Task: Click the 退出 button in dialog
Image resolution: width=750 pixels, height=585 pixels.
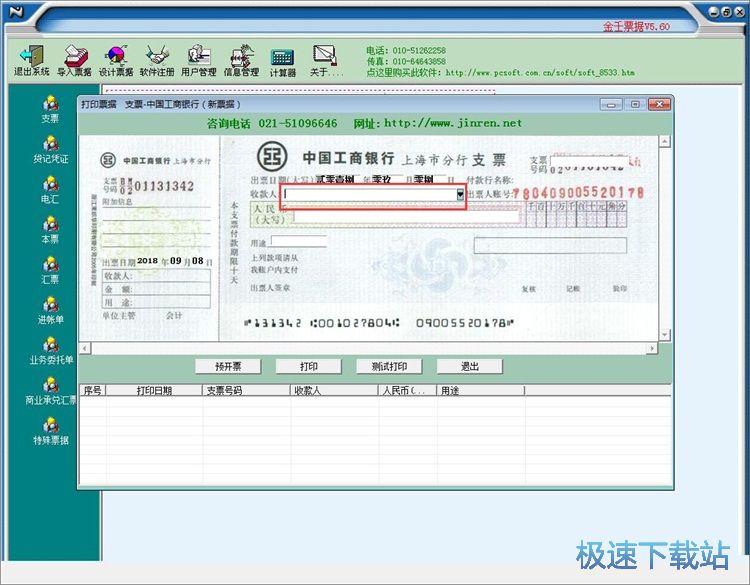Action: [x=470, y=367]
